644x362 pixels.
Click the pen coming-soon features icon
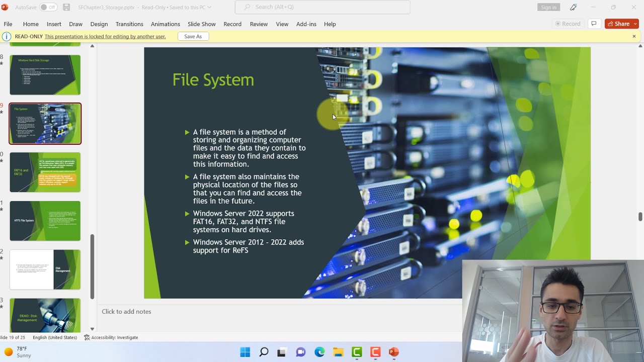point(573,8)
